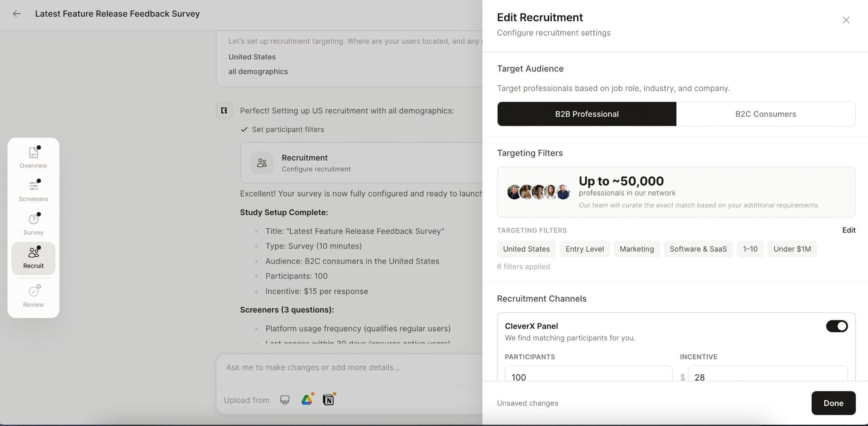Go back using the left arrow
This screenshot has width=868, height=426.
click(17, 14)
